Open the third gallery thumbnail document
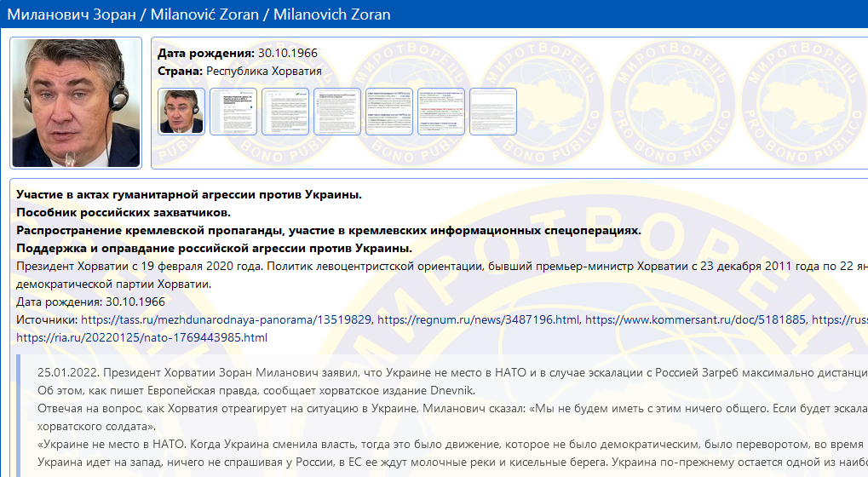The width and height of the screenshot is (868, 477). [285, 112]
